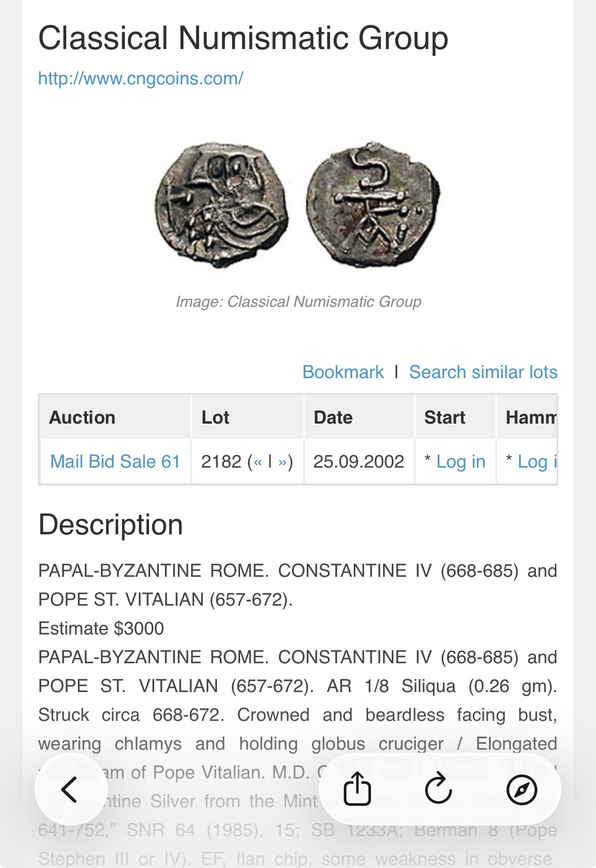
Task: Go to previous lot using « arrow
Action: point(258,462)
